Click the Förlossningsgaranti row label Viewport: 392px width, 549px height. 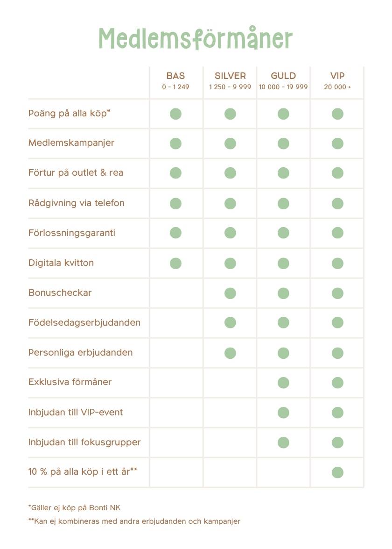[72, 233]
